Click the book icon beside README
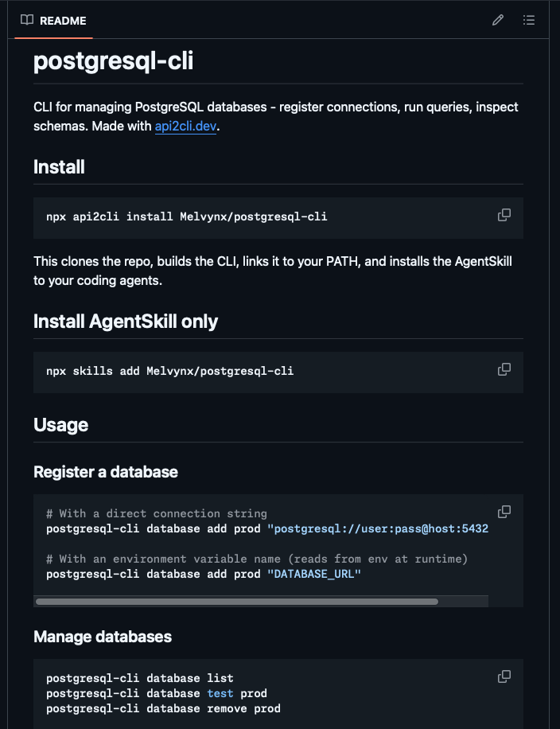The height and width of the screenshot is (729, 560). (x=27, y=20)
